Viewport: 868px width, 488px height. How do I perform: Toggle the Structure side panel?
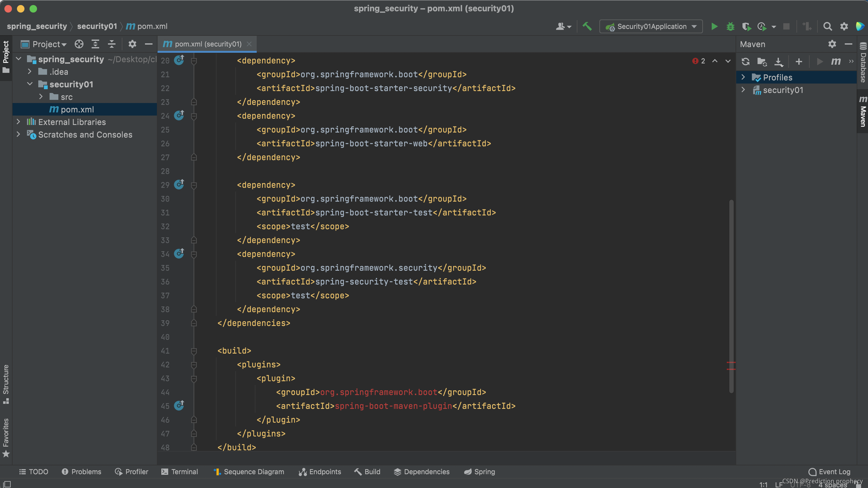coord(6,384)
